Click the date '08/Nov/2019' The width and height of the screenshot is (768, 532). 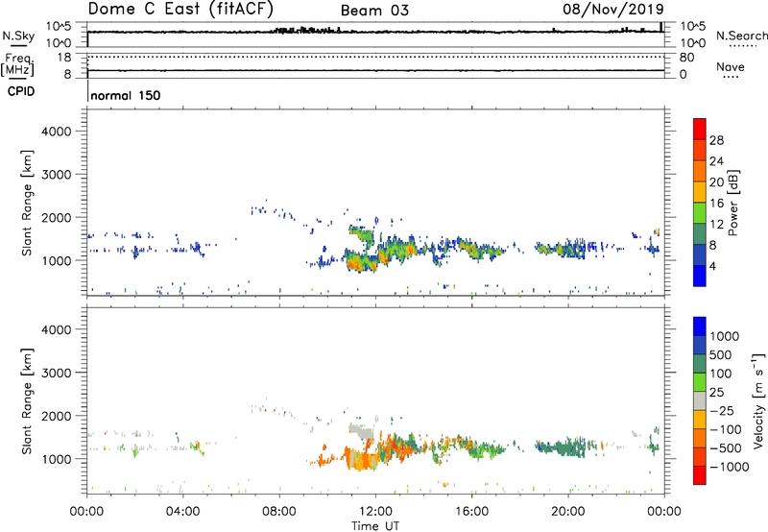point(613,9)
